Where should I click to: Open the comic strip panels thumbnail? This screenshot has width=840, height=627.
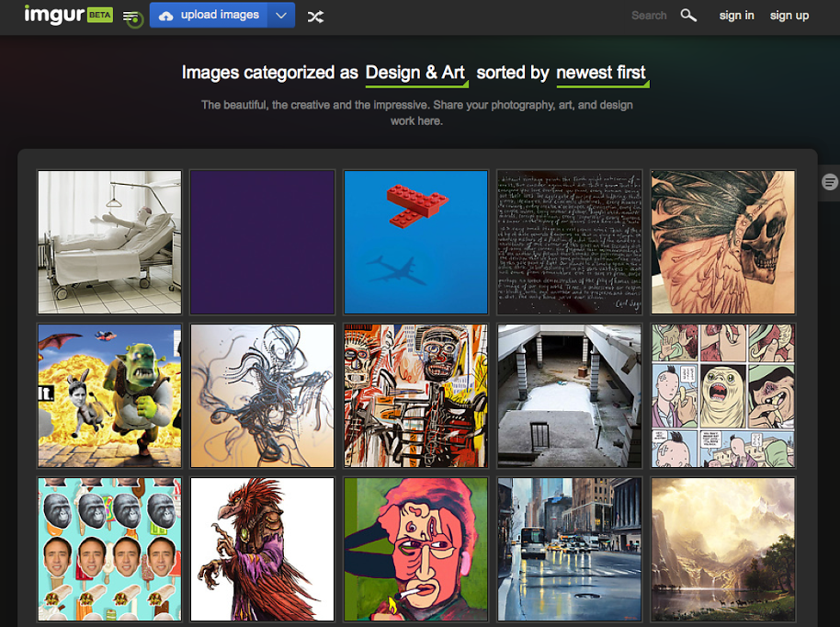[722, 395]
